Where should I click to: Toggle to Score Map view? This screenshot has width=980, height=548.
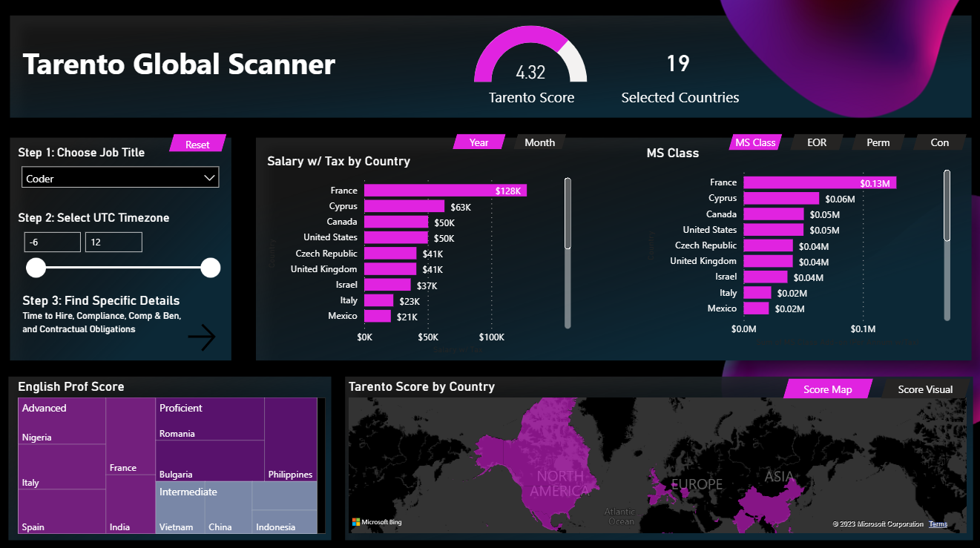point(827,389)
